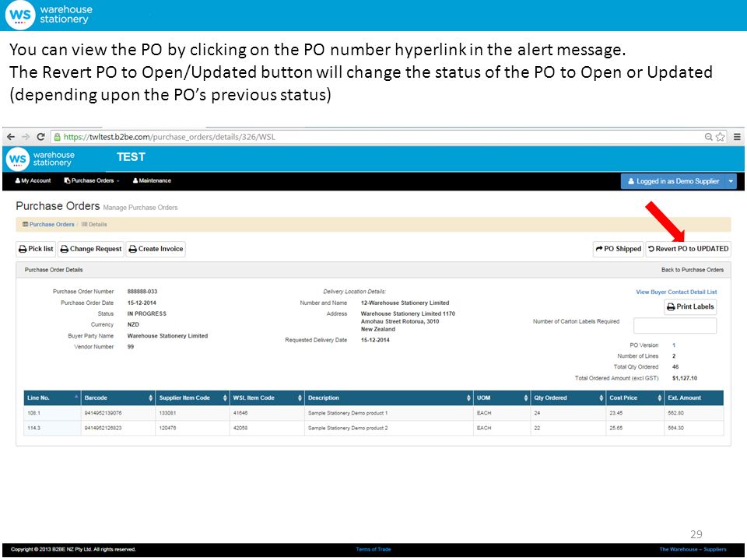Open the Purchase Orders dropdown menu
747x560 pixels.
[92, 180]
